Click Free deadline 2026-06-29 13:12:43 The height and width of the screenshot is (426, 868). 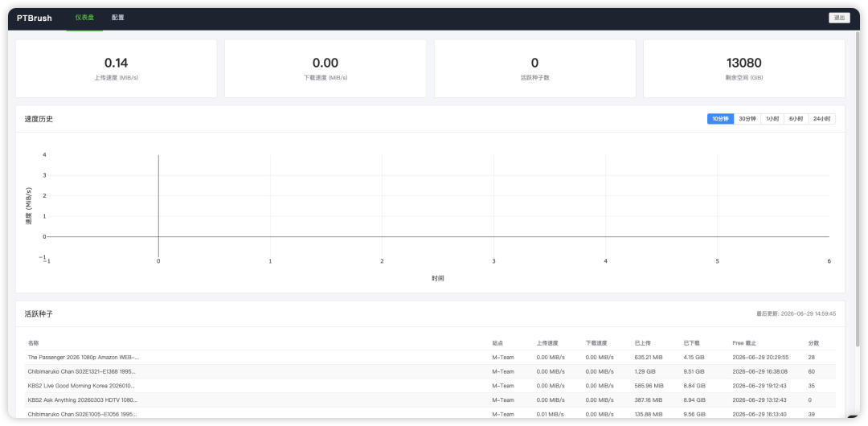760,400
